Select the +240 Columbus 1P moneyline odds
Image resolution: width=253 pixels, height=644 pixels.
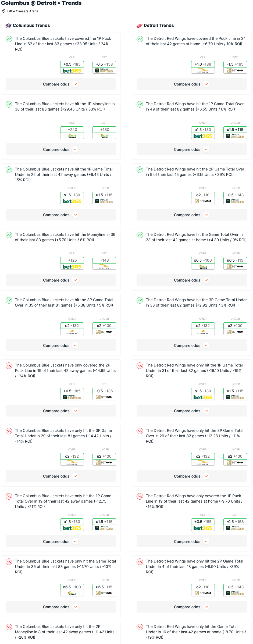pos(72,130)
